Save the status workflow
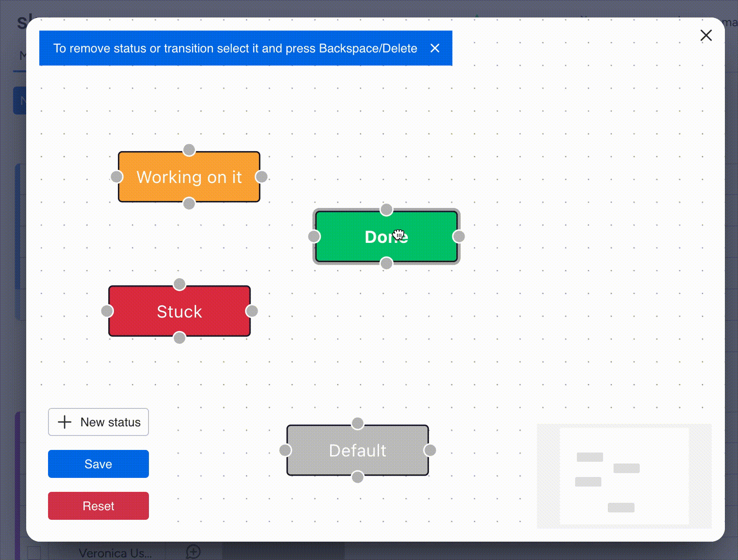The height and width of the screenshot is (560, 738). (x=98, y=464)
